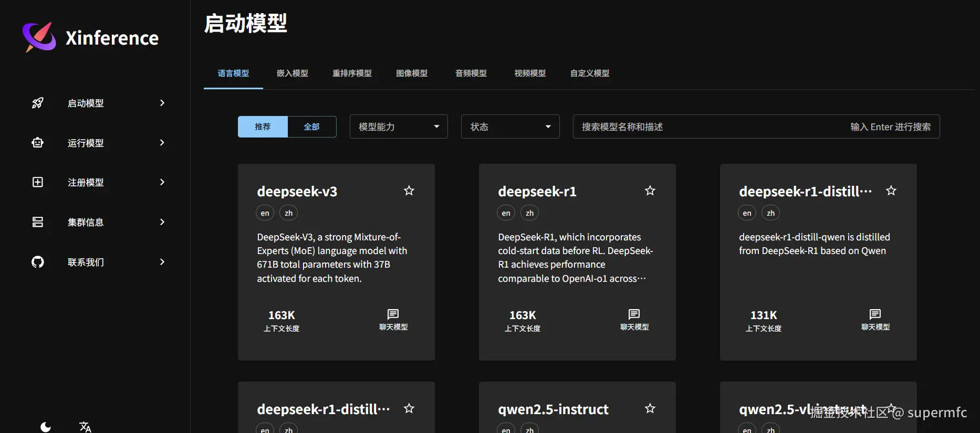Click the rocket icon for 启动模型
This screenshot has height=433, width=980.
[x=37, y=103]
